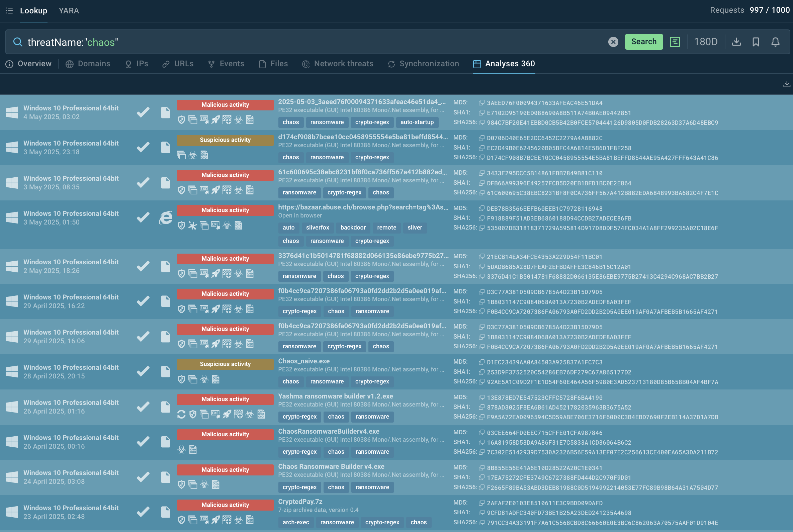
Task: Open Yashma ransomware builder v1.2.exe analysis
Action: point(335,396)
